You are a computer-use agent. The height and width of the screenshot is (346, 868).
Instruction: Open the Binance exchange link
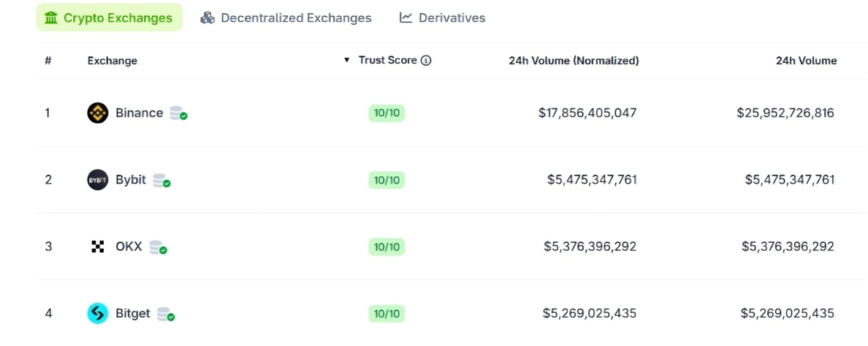click(140, 113)
